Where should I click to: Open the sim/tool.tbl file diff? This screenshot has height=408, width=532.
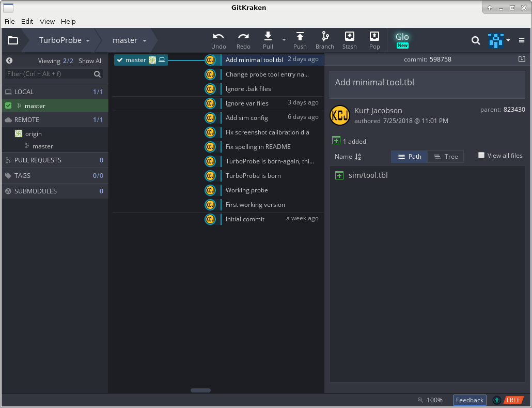pos(368,175)
